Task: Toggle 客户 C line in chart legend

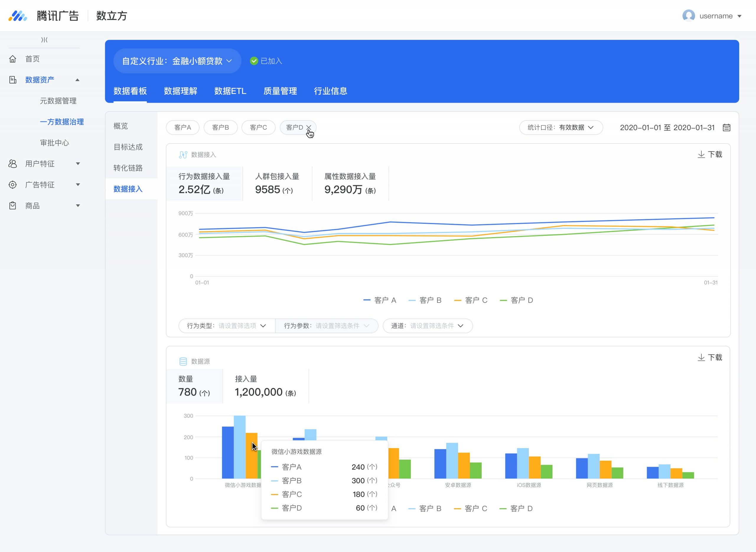Action: pos(470,300)
